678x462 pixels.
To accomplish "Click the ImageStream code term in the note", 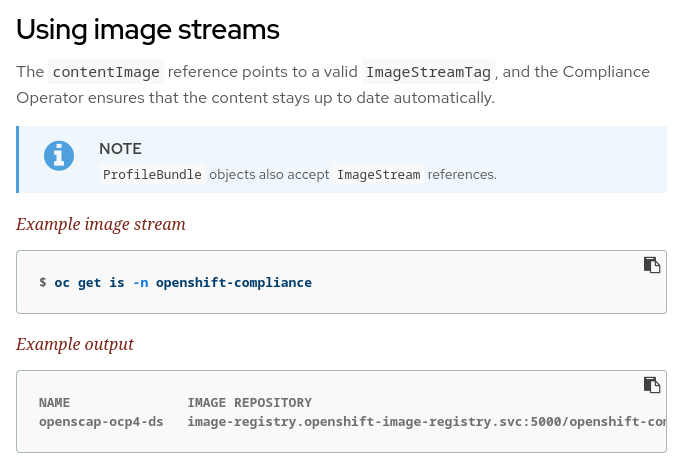I will [378, 174].
